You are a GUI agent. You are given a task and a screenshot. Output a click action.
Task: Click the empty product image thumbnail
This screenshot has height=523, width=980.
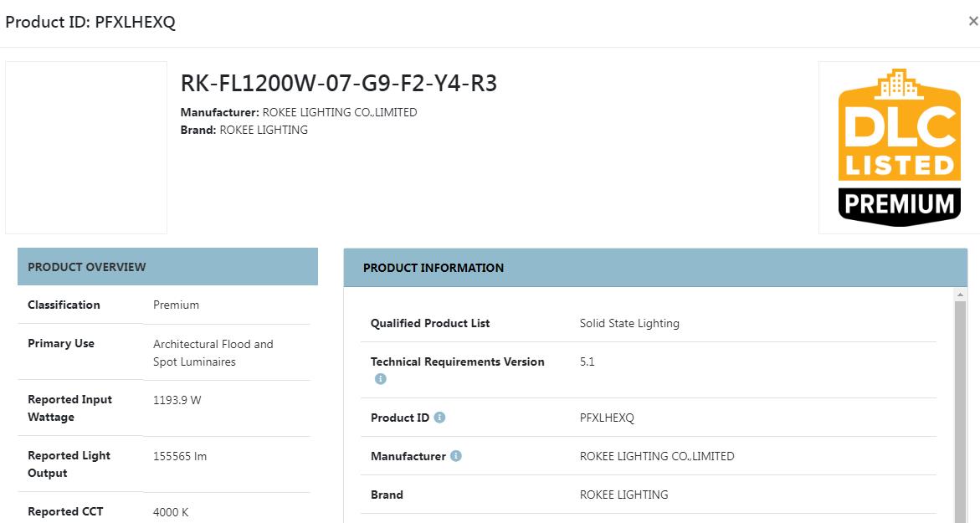point(86,147)
